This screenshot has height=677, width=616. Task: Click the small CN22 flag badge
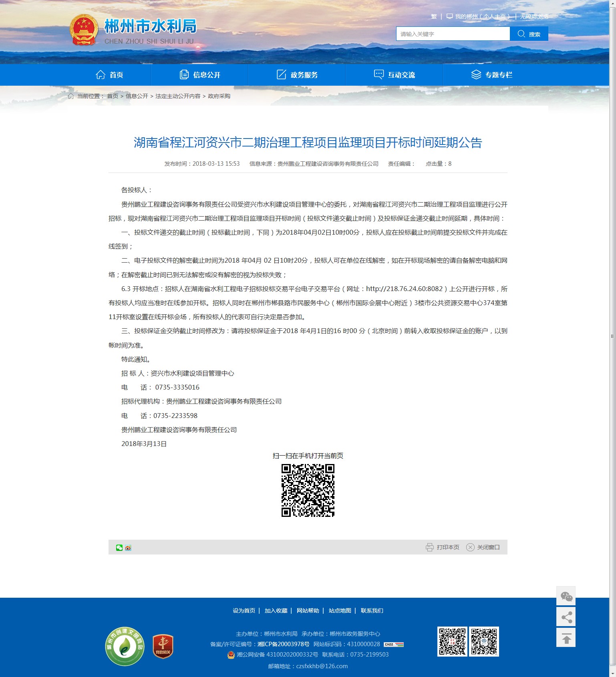pyautogui.click(x=394, y=644)
